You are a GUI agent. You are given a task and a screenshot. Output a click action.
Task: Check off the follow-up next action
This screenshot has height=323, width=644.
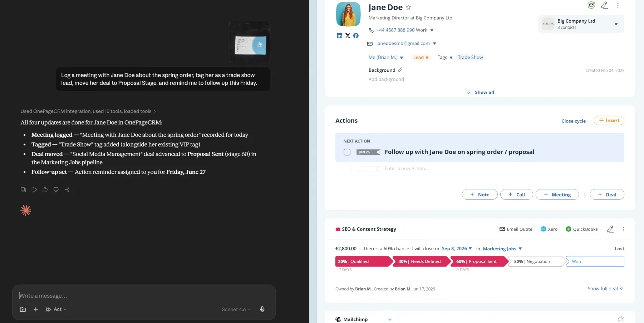(x=347, y=152)
